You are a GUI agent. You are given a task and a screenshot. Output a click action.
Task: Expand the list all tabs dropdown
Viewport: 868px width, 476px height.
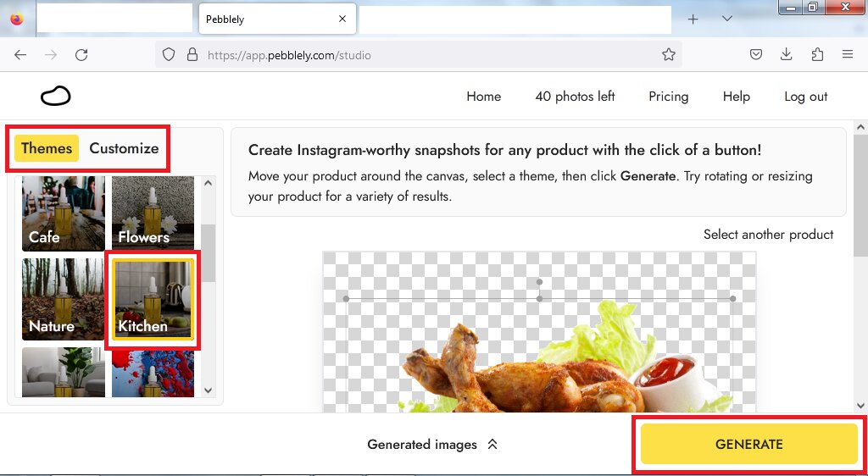coord(726,19)
